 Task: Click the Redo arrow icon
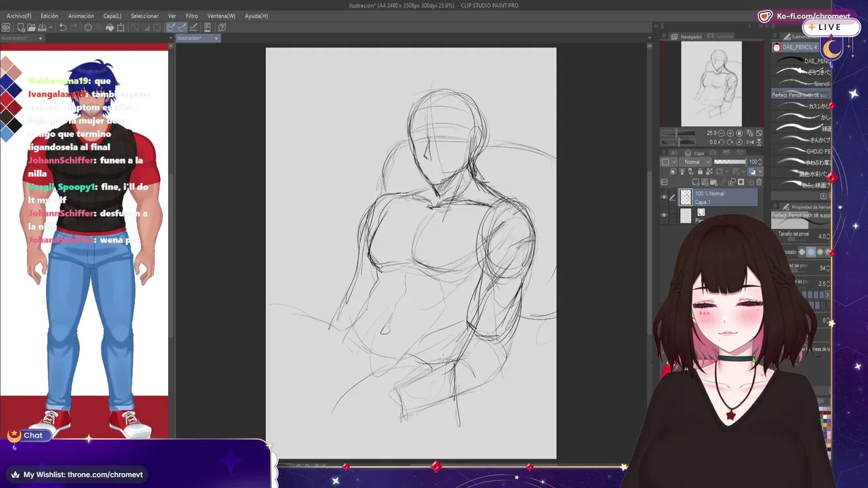coord(73,28)
